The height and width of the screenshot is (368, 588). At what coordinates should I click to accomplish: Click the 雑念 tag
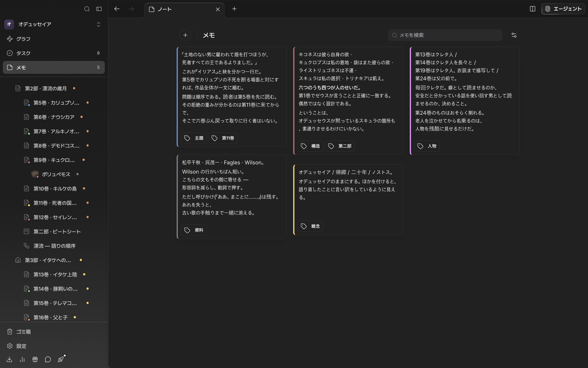coord(310,226)
